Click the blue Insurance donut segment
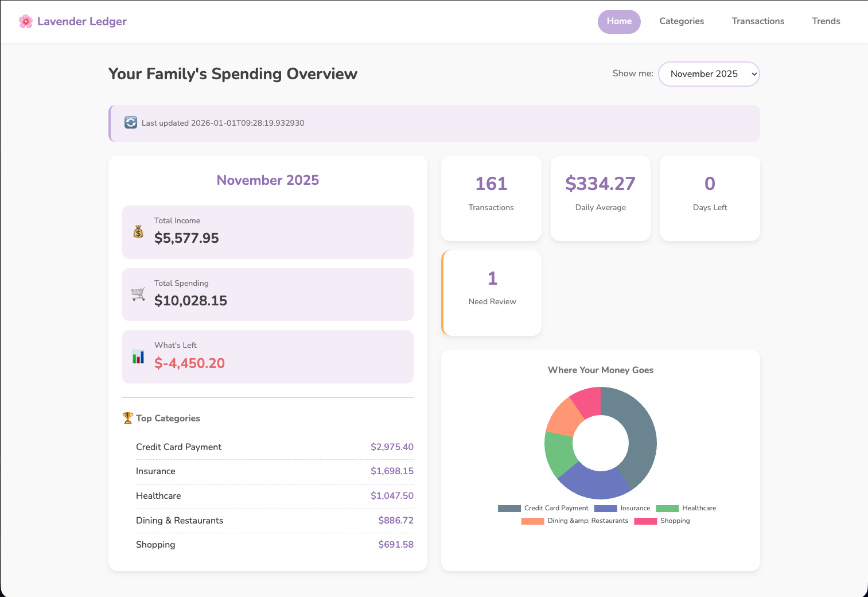The image size is (868, 597). [593, 484]
